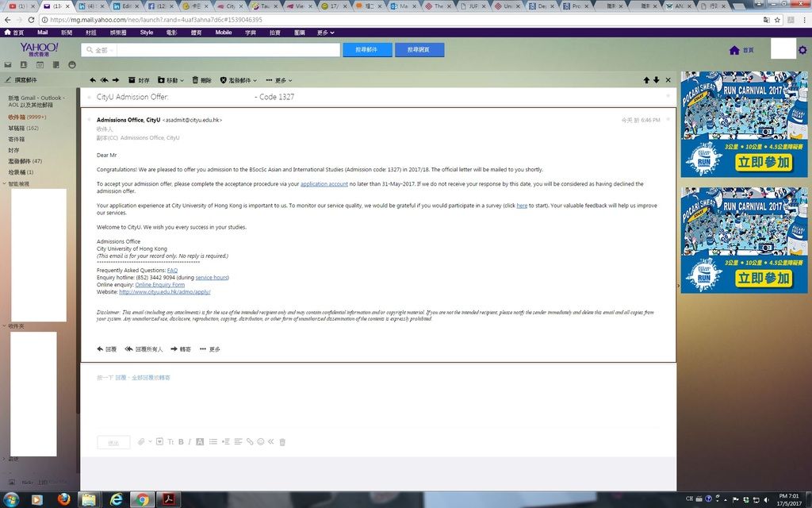The height and width of the screenshot is (508, 812).
Task: Open the 移動 (move) dropdown
Action: point(170,80)
